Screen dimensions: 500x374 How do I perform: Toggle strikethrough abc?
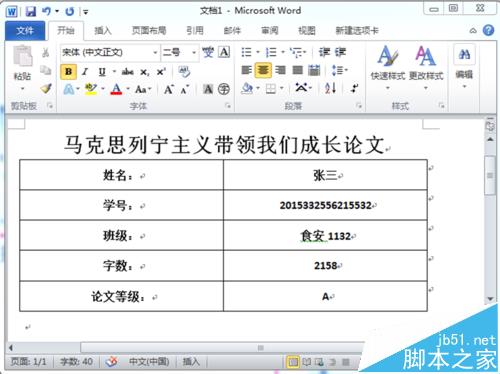pos(128,72)
